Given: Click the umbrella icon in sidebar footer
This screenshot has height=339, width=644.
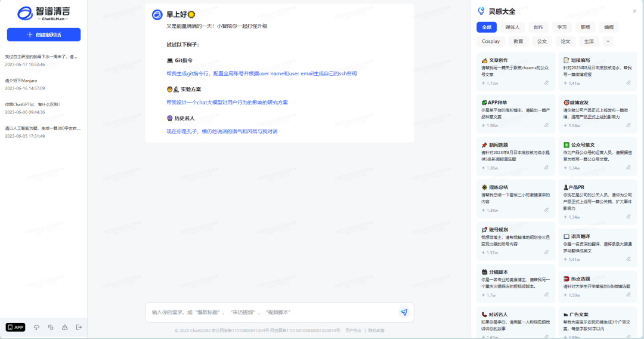Looking at the screenshot, I should (x=36, y=327).
